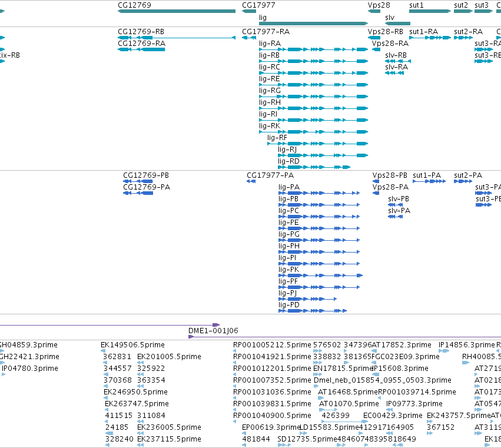Image resolution: width=501 pixels, height=448 pixels.
Task: Select protein Vps28-PB
Action: point(376,181)
